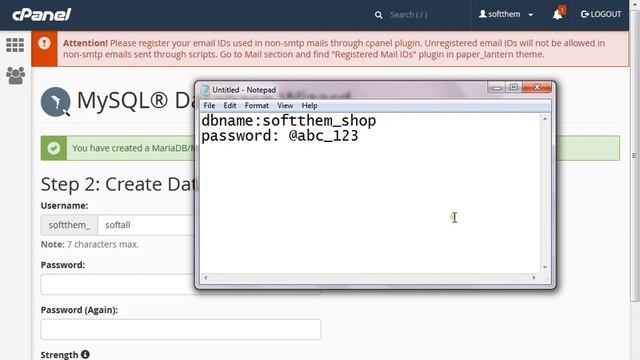Click Notepad vertical scrollbar up arrow
640x360 pixels.
pyautogui.click(x=544, y=119)
